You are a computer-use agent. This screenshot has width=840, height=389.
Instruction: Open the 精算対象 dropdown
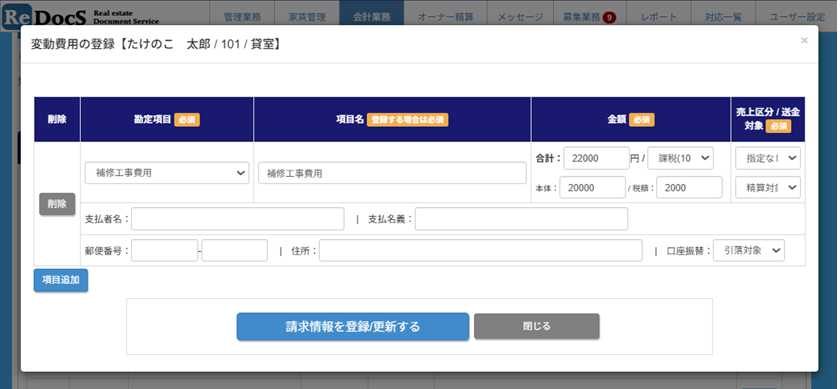tap(768, 188)
